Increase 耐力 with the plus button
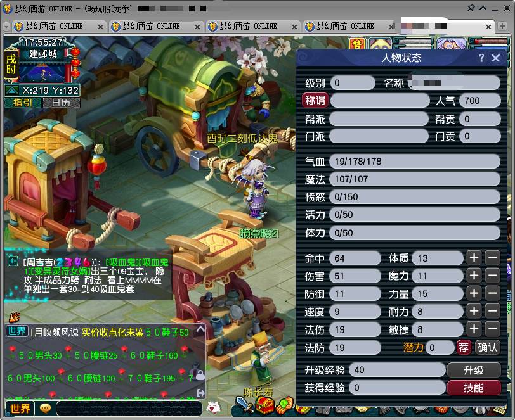The image size is (515, 420). click(474, 311)
